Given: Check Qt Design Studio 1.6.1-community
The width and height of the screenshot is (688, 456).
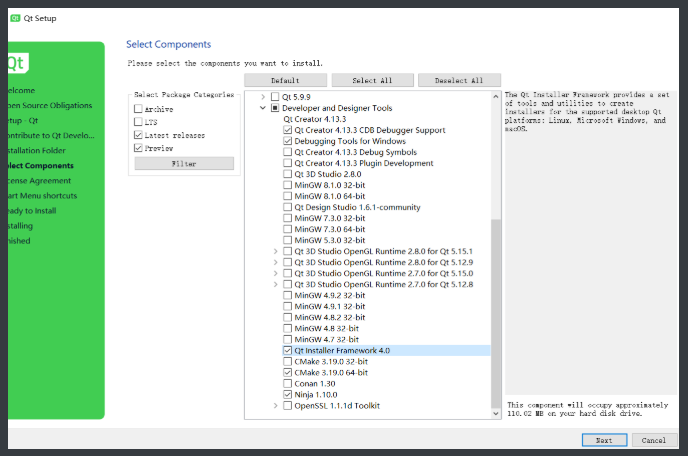Looking at the screenshot, I should point(287,207).
